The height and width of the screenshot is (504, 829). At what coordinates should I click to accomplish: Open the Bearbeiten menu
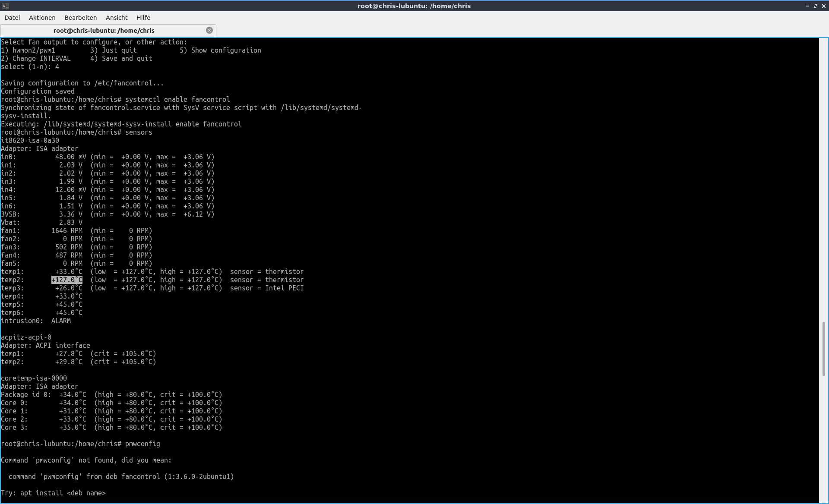point(80,18)
